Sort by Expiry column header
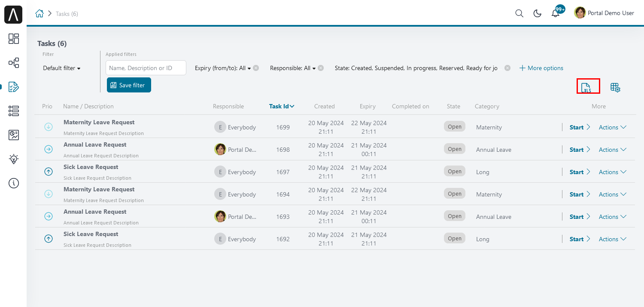The image size is (644, 307). [368, 106]
